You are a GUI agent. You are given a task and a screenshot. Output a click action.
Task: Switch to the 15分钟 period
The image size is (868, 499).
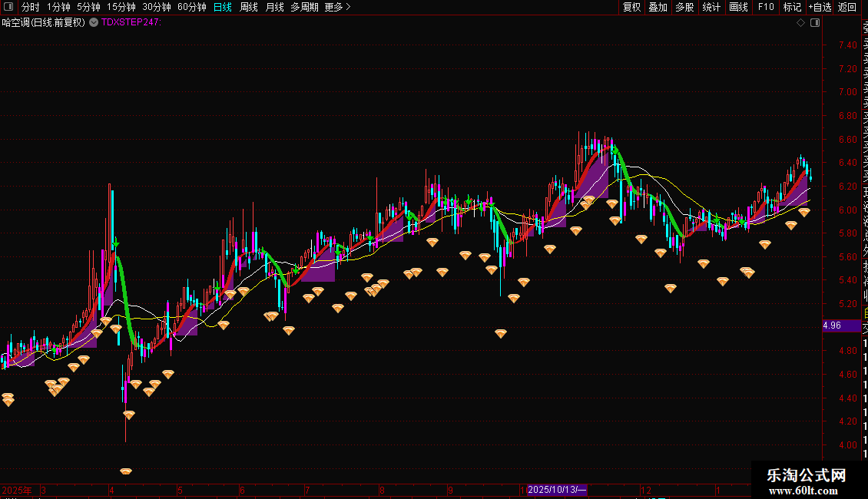(x=121, y=7)
